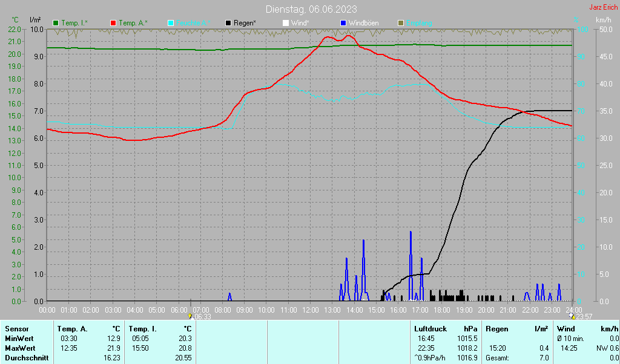Viewport: 620px width, 364px height.
Task: Click the Jarz Erich link text
Action: click(603, 7)
